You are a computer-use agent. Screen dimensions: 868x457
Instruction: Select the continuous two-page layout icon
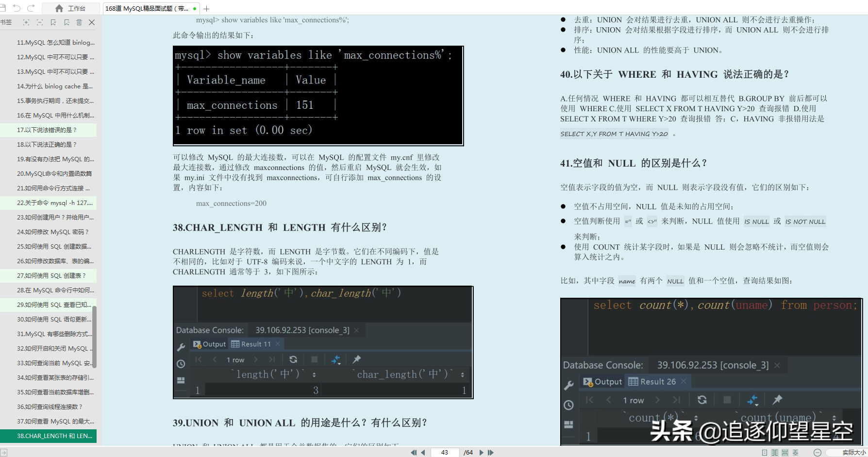(x=795, y=453)
